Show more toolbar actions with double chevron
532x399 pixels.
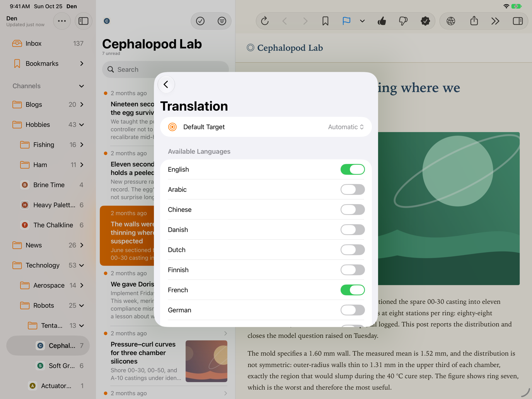[x=495, y=21]
